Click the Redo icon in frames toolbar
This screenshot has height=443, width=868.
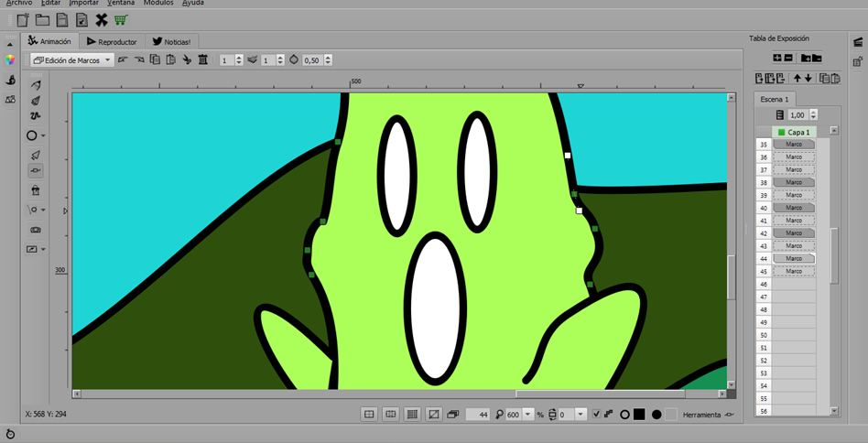coord(139,59)
